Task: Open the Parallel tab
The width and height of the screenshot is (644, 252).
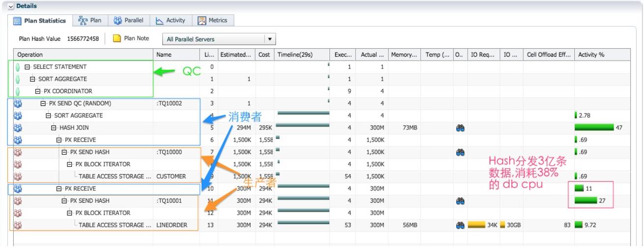Action: click(128, 20)
